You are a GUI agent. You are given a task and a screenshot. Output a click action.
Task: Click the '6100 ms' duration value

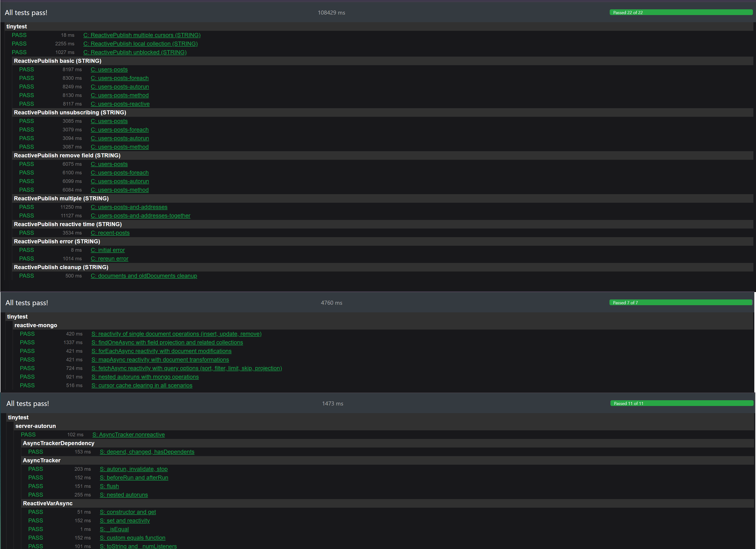72,173
